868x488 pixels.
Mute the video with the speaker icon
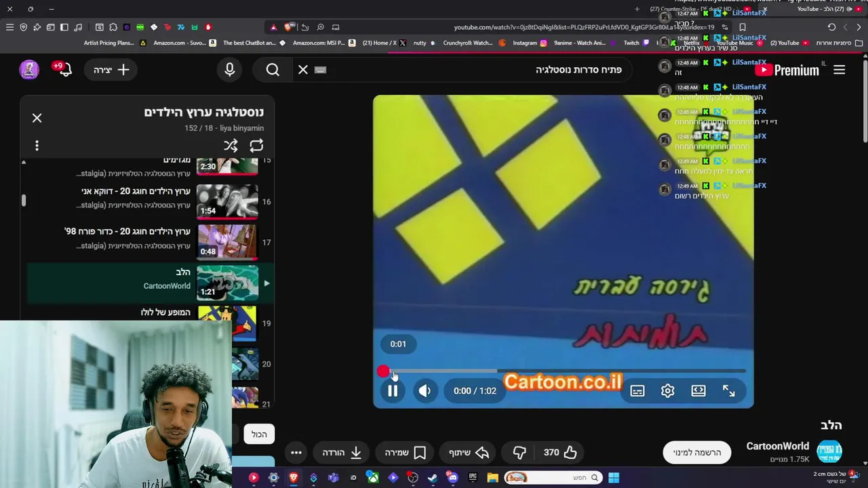click(425, 390)
